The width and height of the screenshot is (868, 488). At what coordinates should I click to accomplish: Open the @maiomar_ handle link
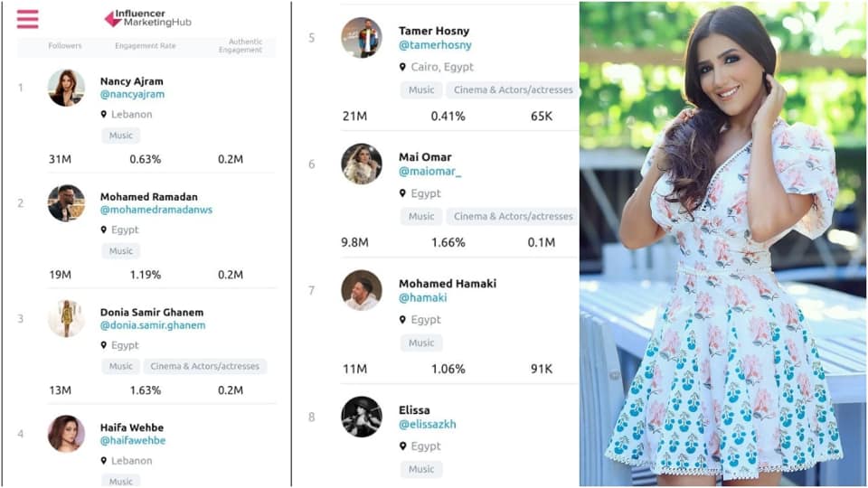tap(430, 172)
